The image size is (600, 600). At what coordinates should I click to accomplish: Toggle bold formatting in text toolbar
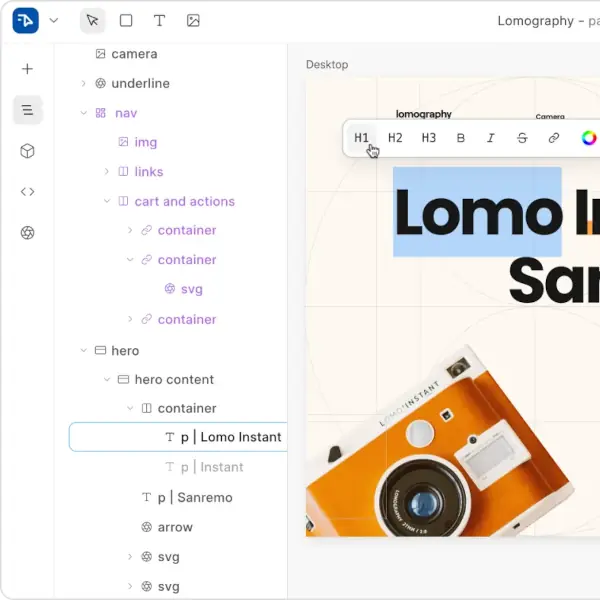click(x=461, y=138)
